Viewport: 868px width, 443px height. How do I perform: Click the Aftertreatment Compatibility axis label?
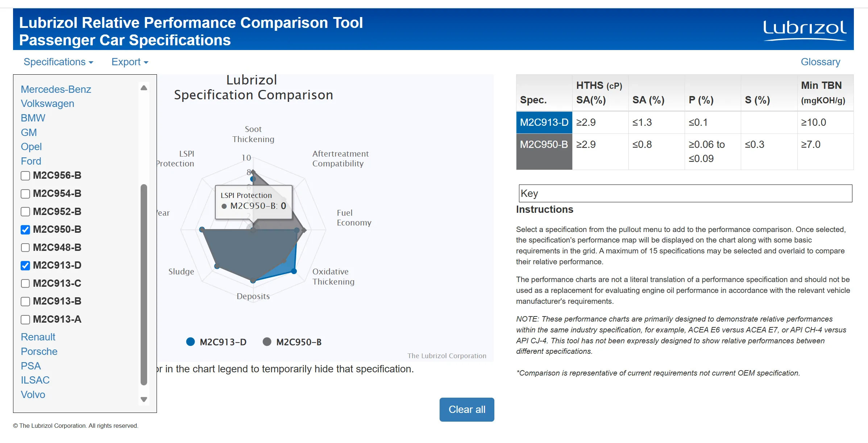click(x=341, y=159)
